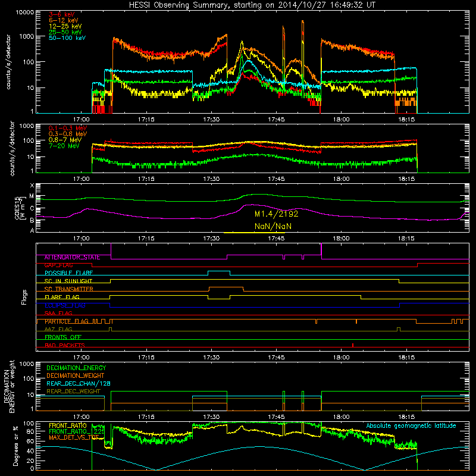Select the 3-6 keV legend label

click(61, 14)
